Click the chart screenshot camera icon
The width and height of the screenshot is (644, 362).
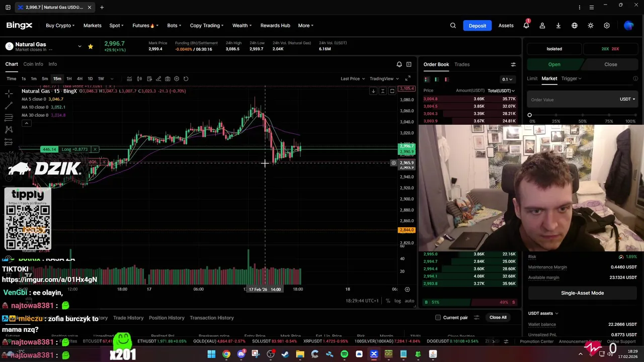point(168,79)
